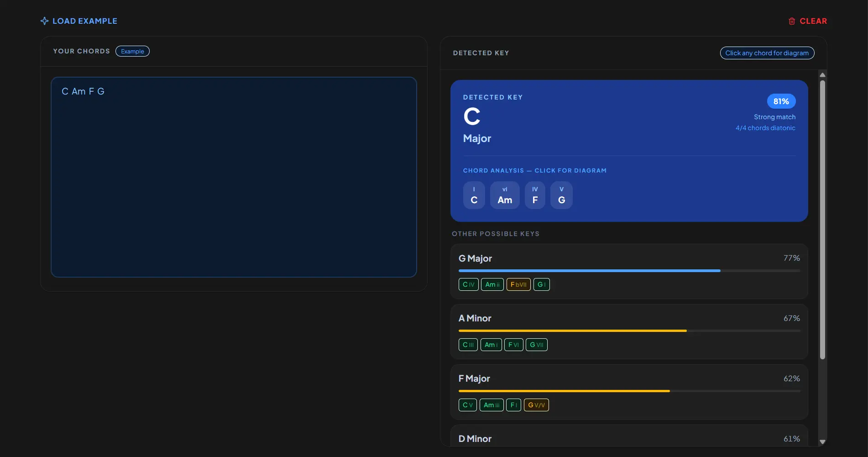
Task: Click the 'Major' label of detected key
Action: point(477,138)
